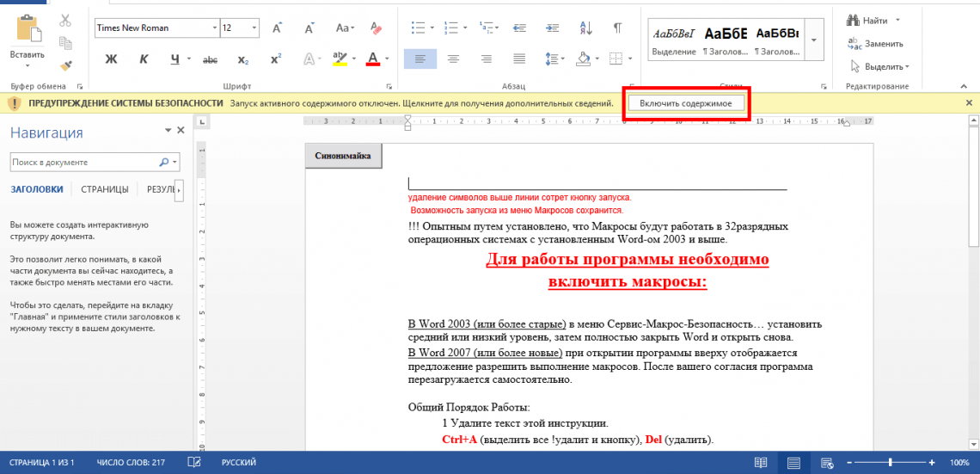This screenshot has height=474, width=980.
Task: Click the 100% zoom level
Action: pyautogui.click(x=959, y=463)
